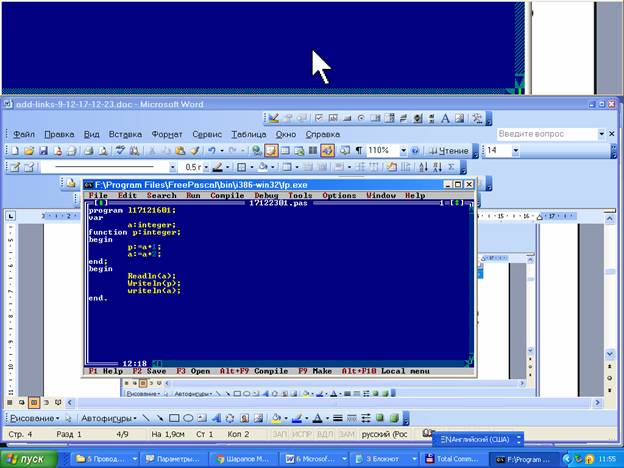The image size is (624, 468).
Task: Click F3 Open in FreePascal status line
Action: click(x=193, y=371)
